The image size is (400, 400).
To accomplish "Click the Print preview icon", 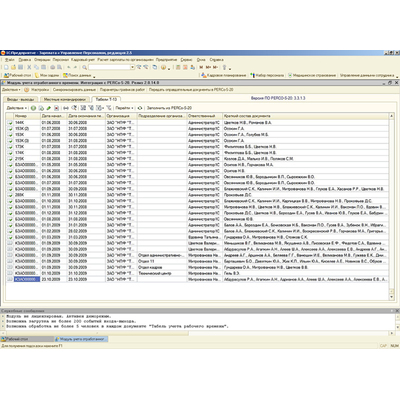I will point(59,67).
